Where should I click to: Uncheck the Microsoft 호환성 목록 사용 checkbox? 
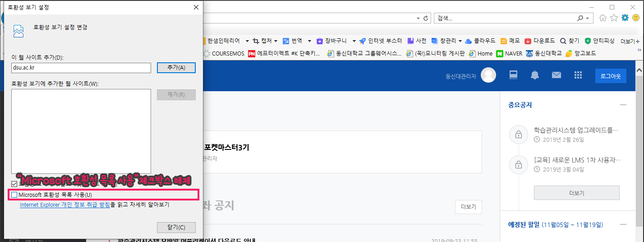click(x=14, y=195)
